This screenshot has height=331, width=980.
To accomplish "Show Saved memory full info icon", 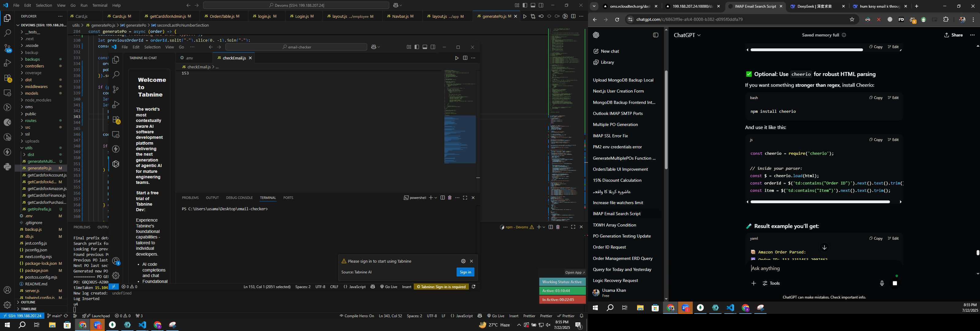I will coord(844,35).
